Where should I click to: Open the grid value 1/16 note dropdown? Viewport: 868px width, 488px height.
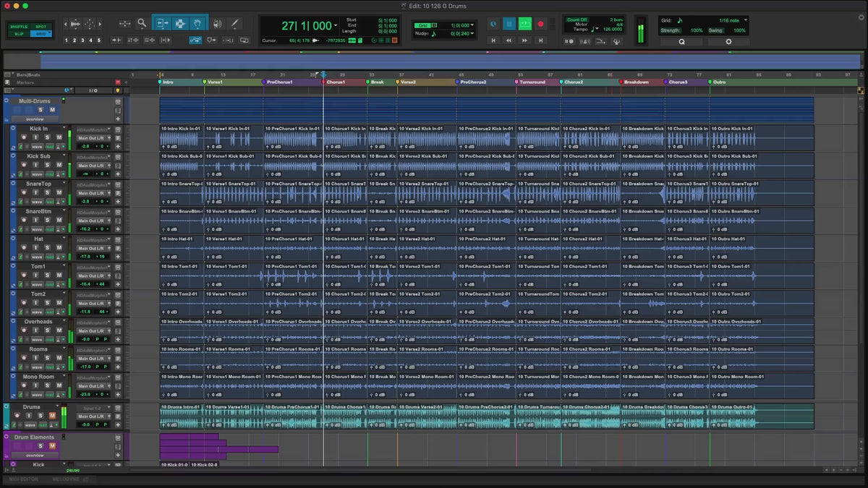pyautogui.click(x=746, y=20)
